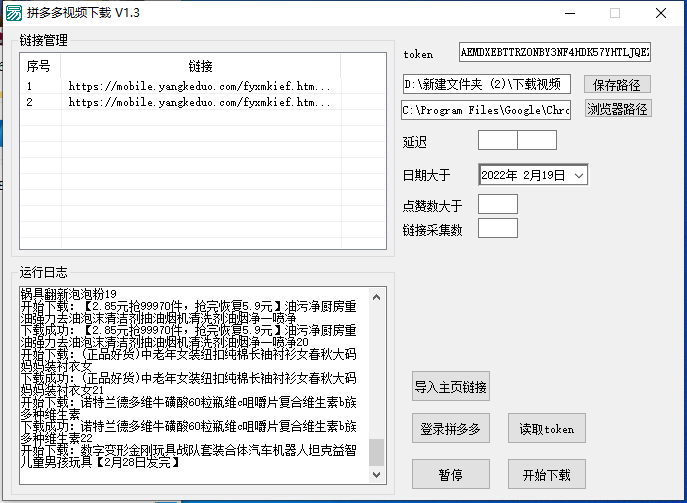
Task: Click the log line 妈妈装衬衣女21
Action: click(x=62, y=390)
